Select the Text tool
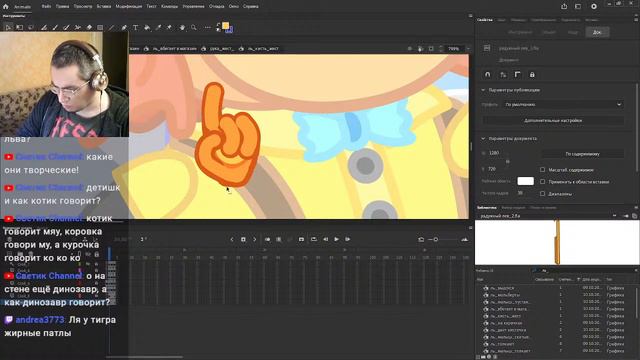Viewport: 640px width, 360px height. tap(135, 27)
